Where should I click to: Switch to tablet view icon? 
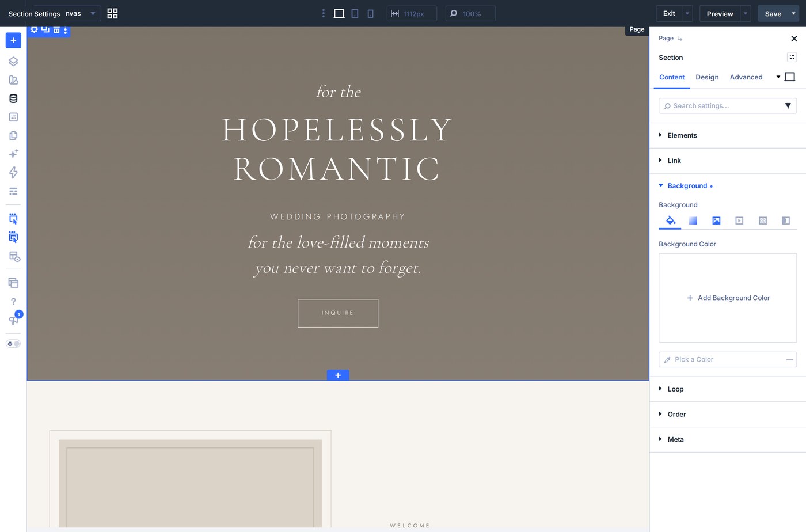point(355,13)
